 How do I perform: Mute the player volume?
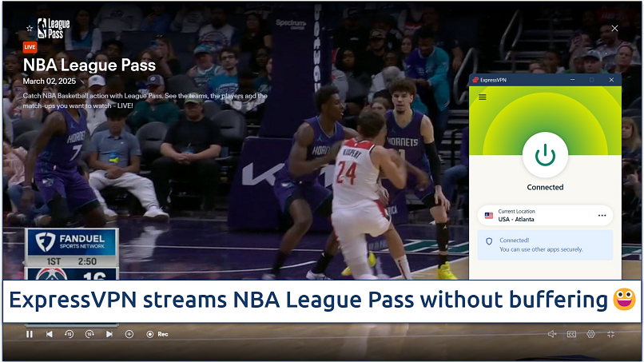click(x=552, y=334)
